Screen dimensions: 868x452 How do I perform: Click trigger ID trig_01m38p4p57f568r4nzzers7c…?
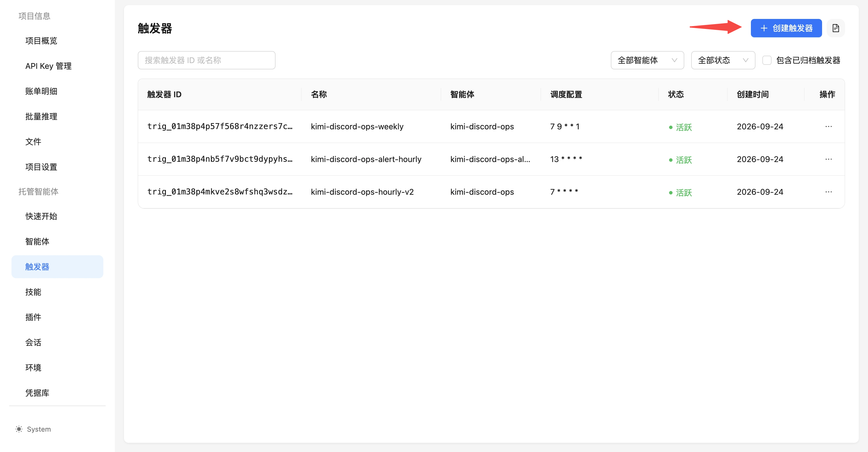click(x=220, y=126)
